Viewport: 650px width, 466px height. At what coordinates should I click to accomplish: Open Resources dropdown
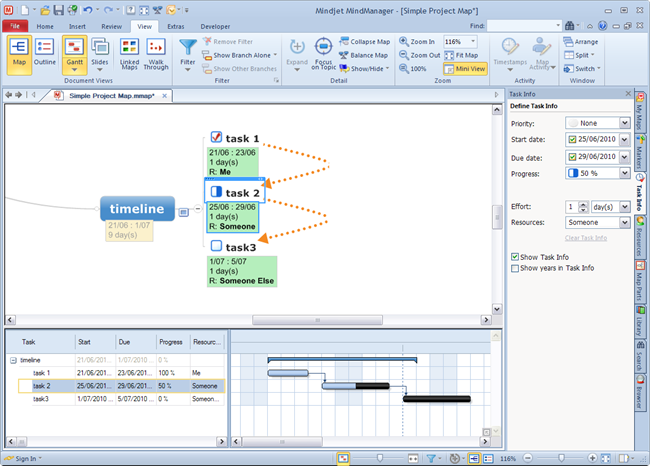tap(624, 223)
